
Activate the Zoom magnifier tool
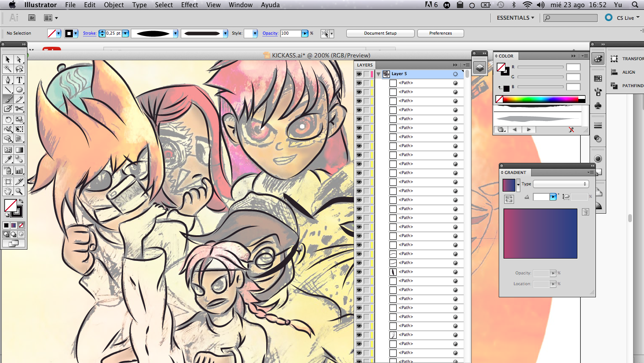19,191
